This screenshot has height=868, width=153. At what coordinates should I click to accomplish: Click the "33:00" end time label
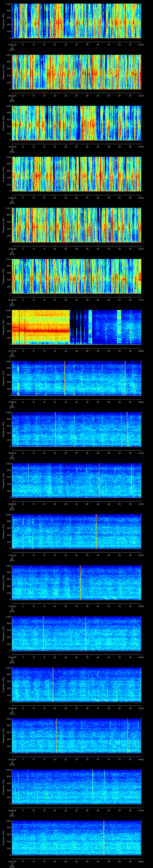click(x=141, y=96)
